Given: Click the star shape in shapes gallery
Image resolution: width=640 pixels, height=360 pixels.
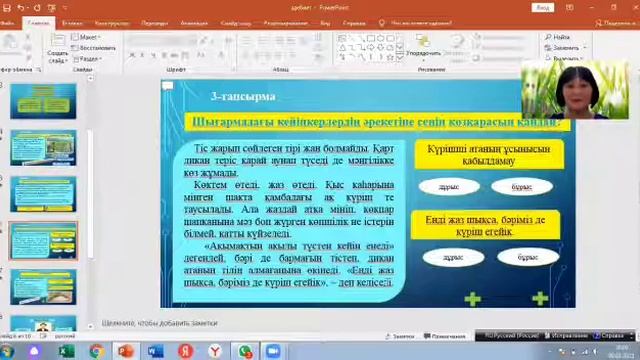Looking at the screenshot, I should tap(390, 57).
